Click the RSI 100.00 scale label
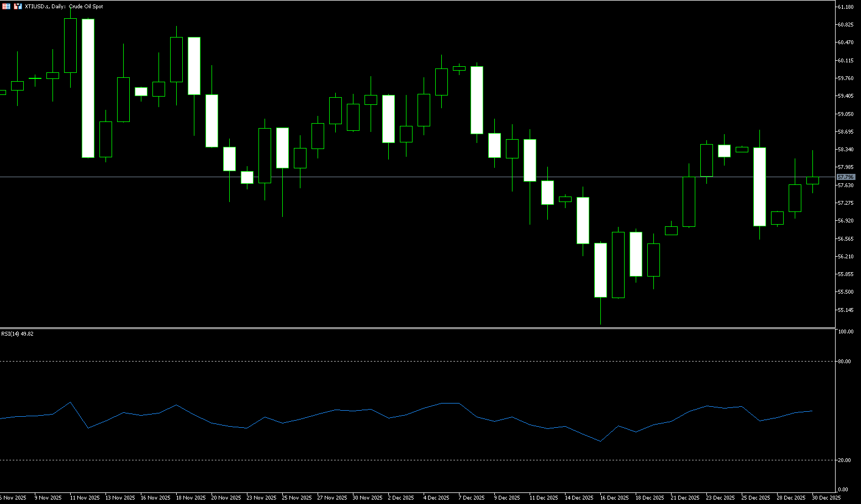This screenshot has width=861, height=504. click(846, 332)
